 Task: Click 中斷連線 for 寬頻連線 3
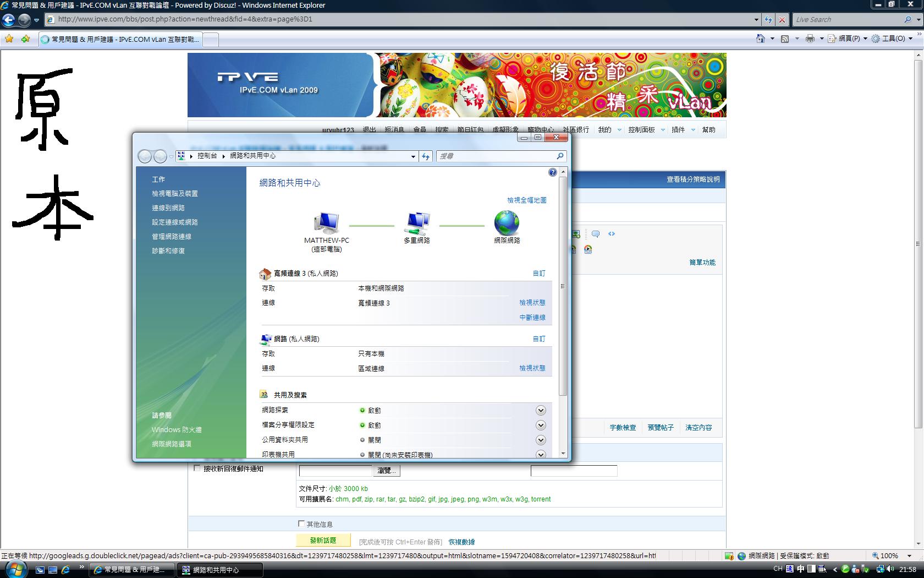532,318
